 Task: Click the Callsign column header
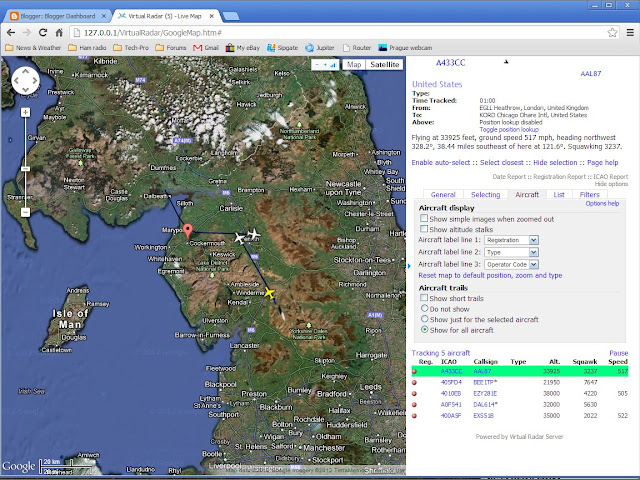[485, 362]
